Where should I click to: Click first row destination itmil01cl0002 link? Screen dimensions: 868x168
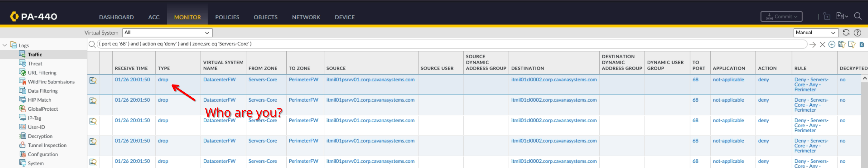pyautogui.click(x=554, y=80)
